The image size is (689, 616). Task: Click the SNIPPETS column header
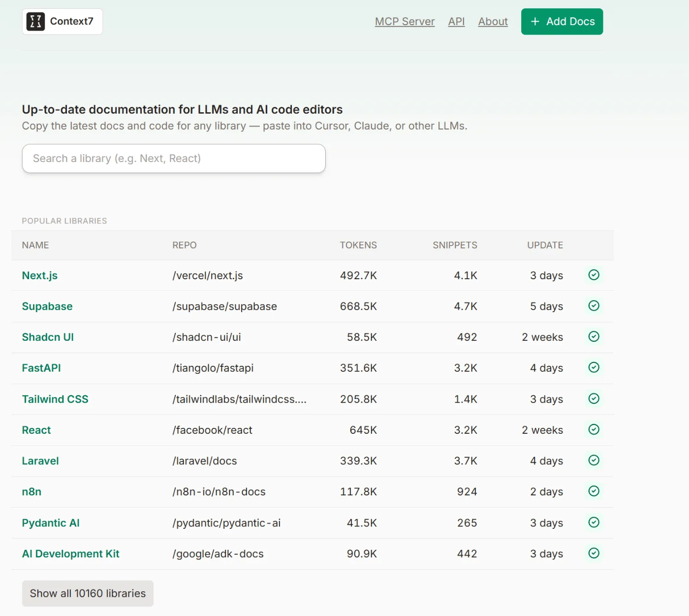point(455,245)
